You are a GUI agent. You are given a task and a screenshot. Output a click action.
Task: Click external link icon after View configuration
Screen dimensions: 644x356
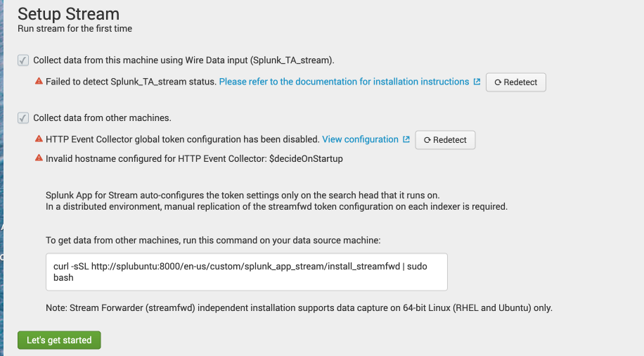(406, 139)
